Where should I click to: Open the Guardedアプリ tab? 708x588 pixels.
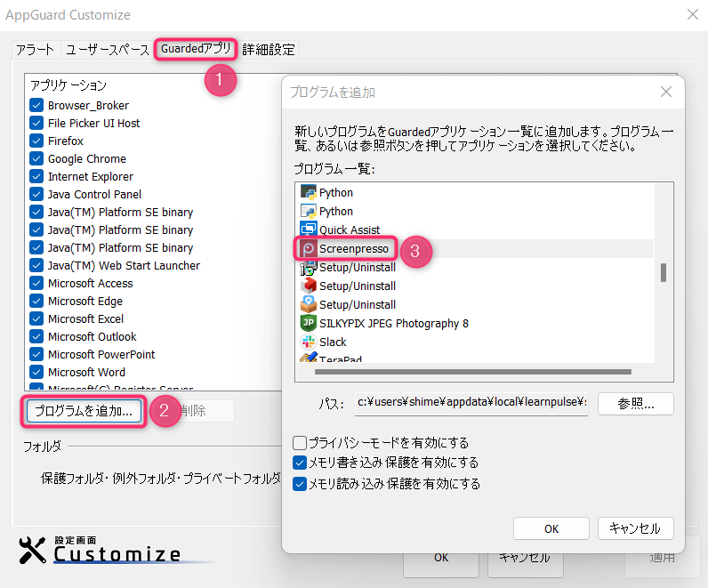pyautogui.click(x=196, y=49)
